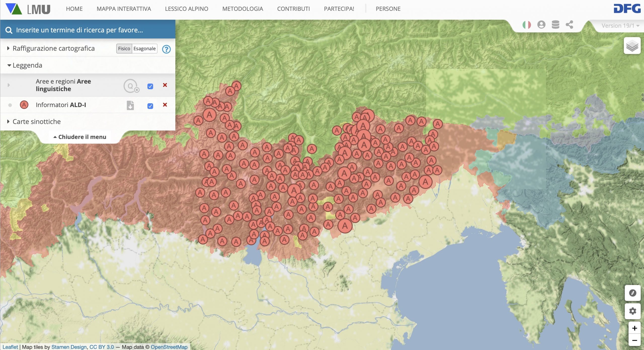644x350 pixels.
Task: Download the Informatori ALD-I data
Action: point(130,105)
